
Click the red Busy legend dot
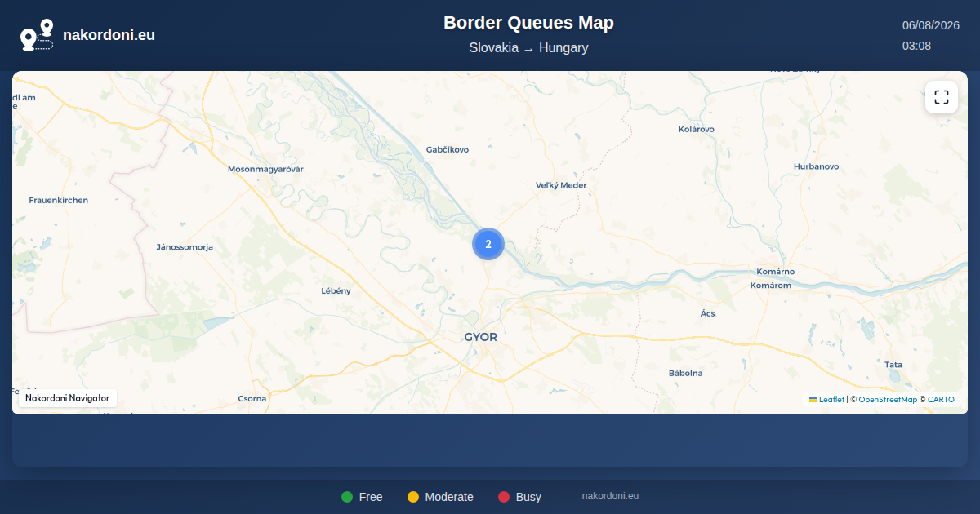click(x=504, y=497)
